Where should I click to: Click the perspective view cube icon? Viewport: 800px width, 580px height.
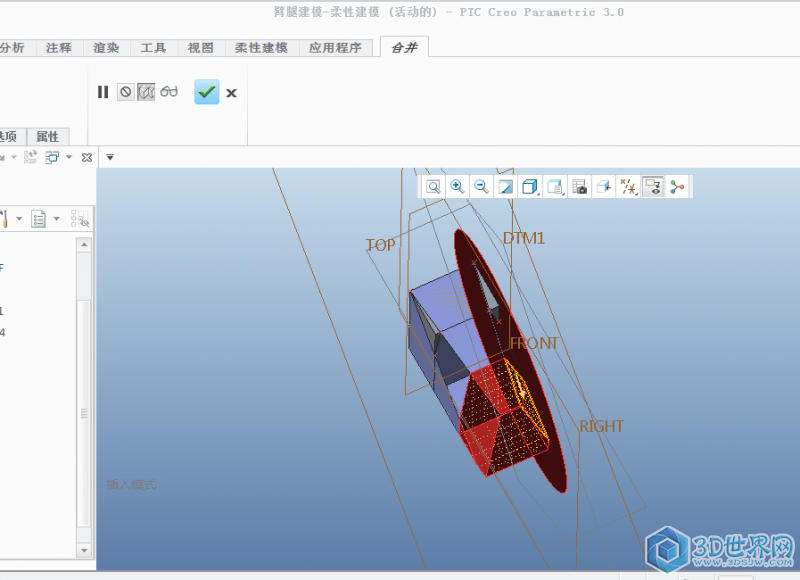click(604, 187)
